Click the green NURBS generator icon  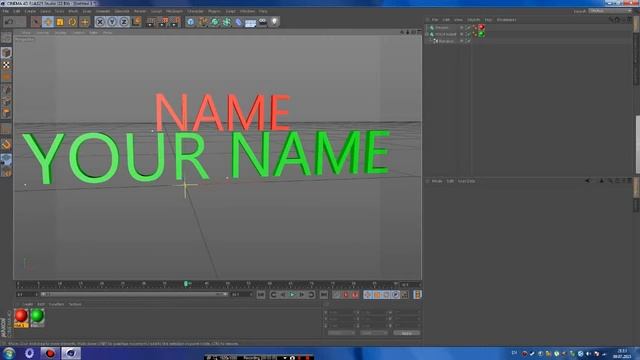point(215,22)
